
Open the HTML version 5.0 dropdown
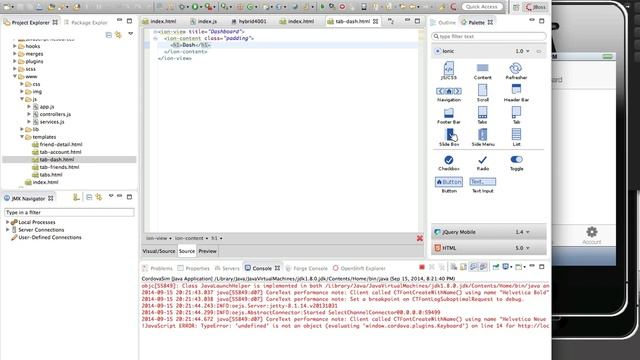click(522, 248)
